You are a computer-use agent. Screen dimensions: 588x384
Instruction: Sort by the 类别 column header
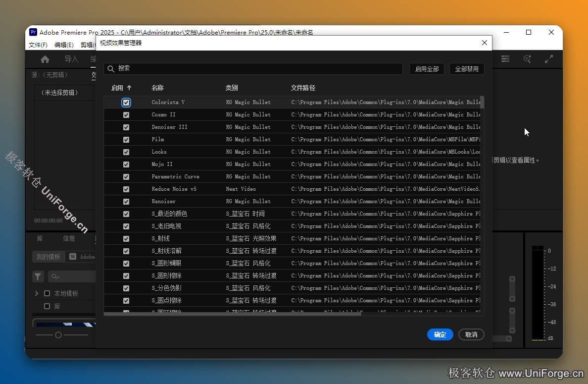pos(231,88)
